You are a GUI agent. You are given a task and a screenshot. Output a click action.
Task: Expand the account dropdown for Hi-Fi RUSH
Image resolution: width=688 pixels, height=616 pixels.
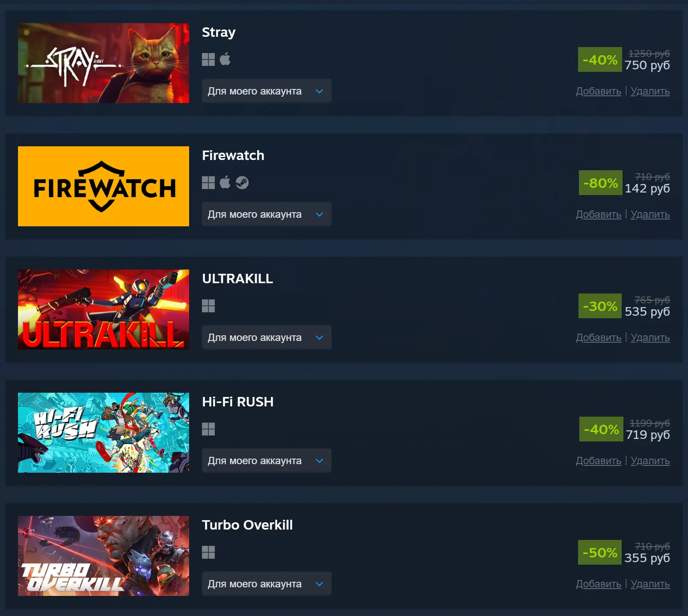point(267,461)
